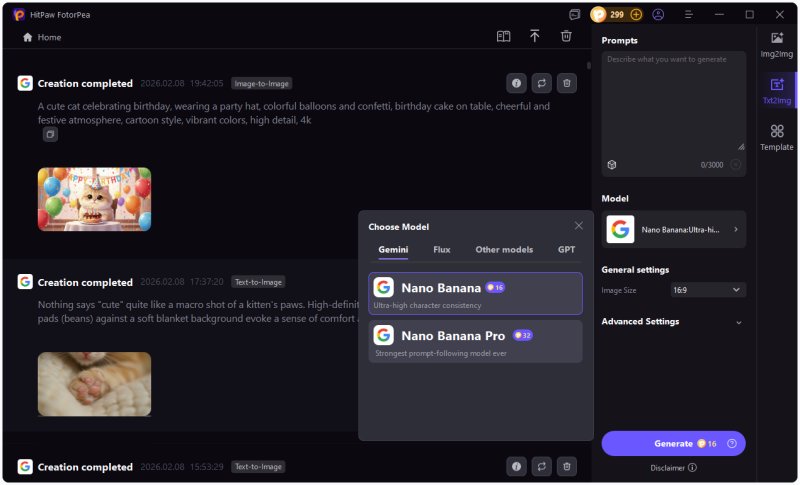This screenshot has width=800, height=485.
Task: Copy the birthday cat prompt text
Action: (50, 134)
